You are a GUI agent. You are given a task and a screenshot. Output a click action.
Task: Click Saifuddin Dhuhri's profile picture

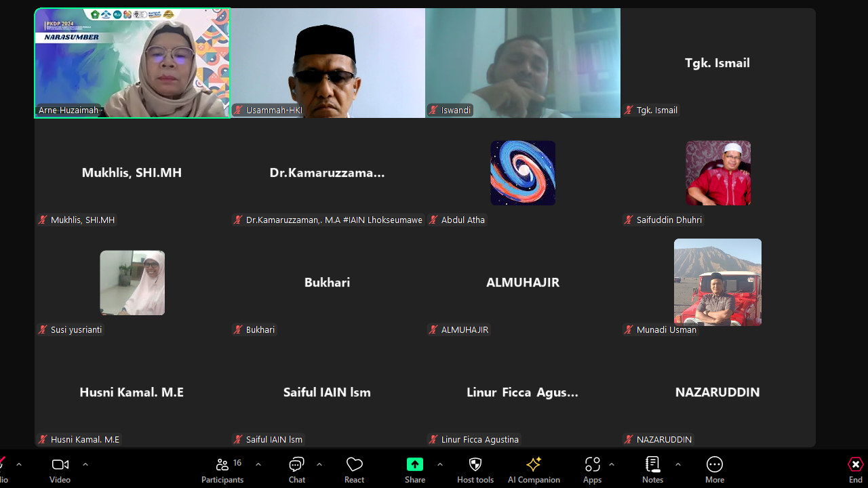coord(718,173)
